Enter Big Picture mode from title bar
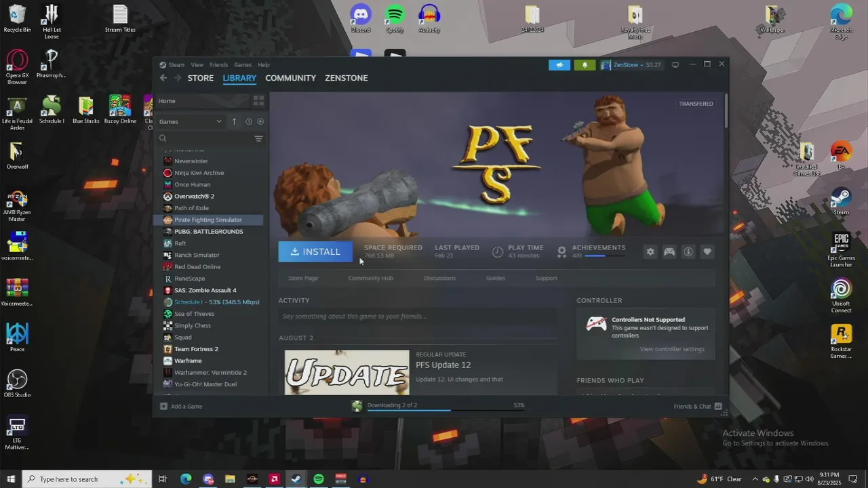This screenshot has width=868, height=488. point(675,65)
